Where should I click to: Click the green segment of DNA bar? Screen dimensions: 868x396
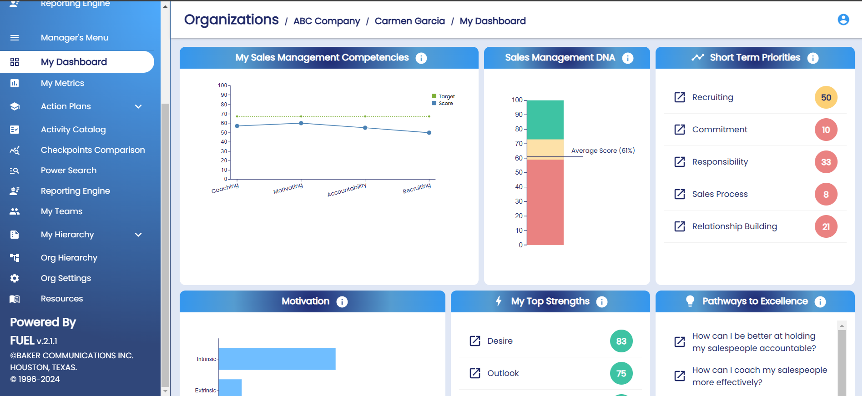(545, 120)
